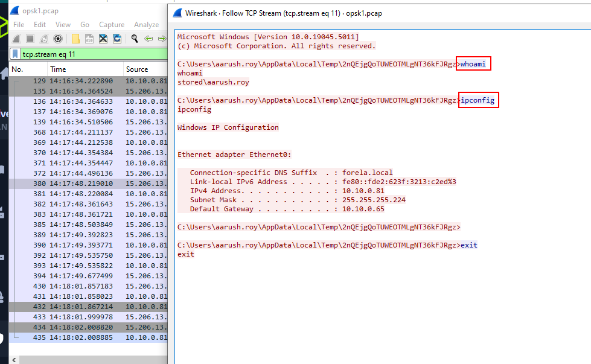Image resolution: width=591 pixels, height=364 pixels.
Task: Open the Capture menu
Action: tap(112, 25)
